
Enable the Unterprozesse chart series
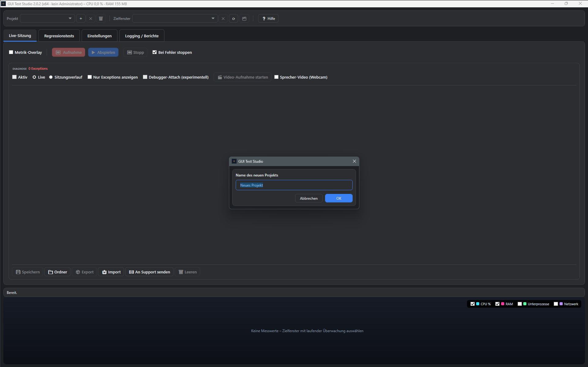click(520, 304)
